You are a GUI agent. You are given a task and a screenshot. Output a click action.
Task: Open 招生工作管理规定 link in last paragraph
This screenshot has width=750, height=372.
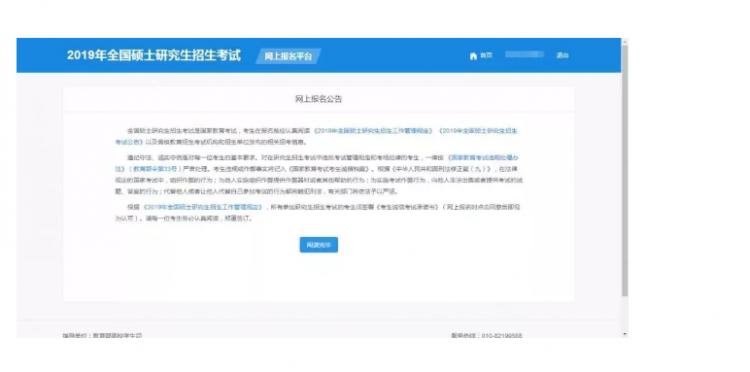(x=203, y=208)
